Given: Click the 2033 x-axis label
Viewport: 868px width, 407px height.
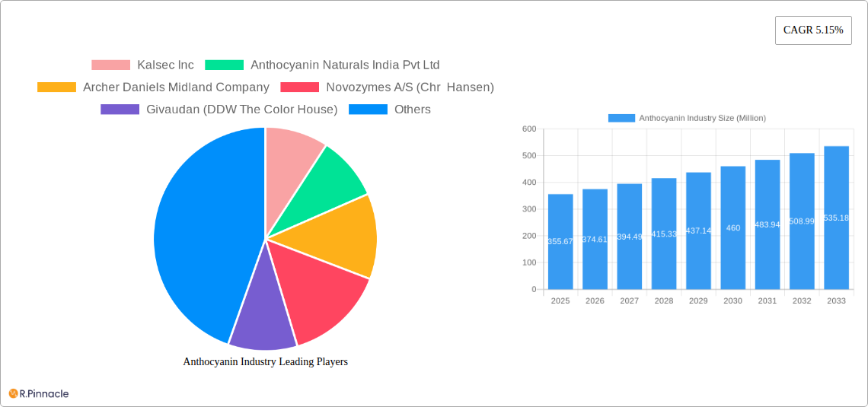Looking at the screenshot, I should point(837,300).
